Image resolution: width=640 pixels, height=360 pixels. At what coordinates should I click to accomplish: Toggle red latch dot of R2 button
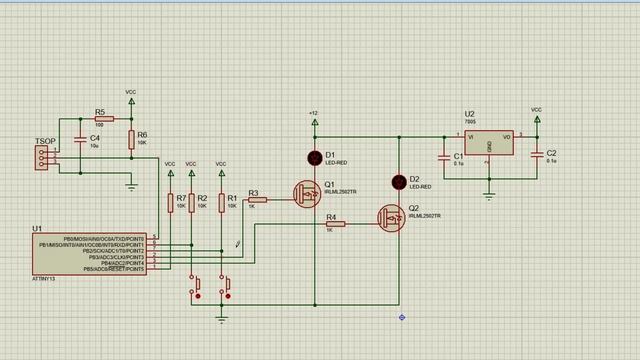click(198, 296)
